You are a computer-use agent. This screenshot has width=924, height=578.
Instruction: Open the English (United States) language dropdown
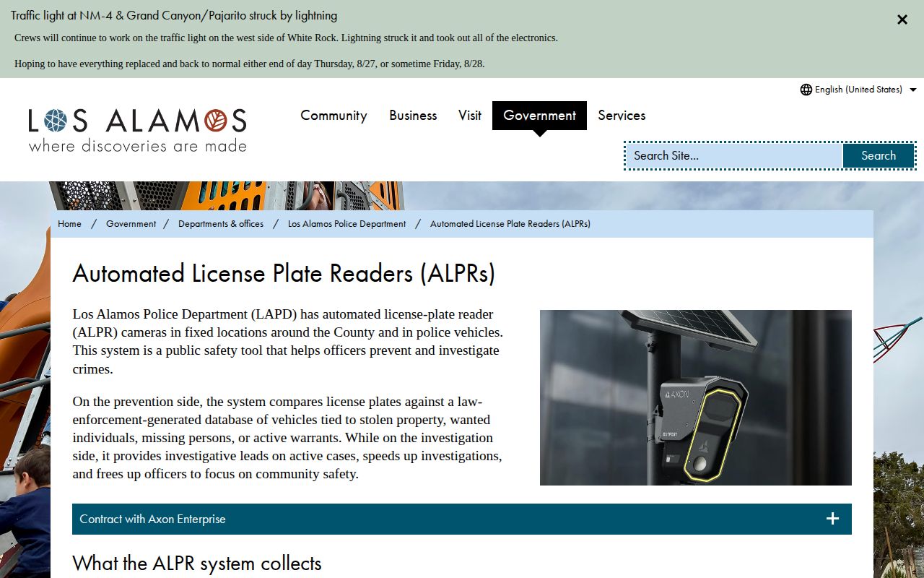[858, 90]
